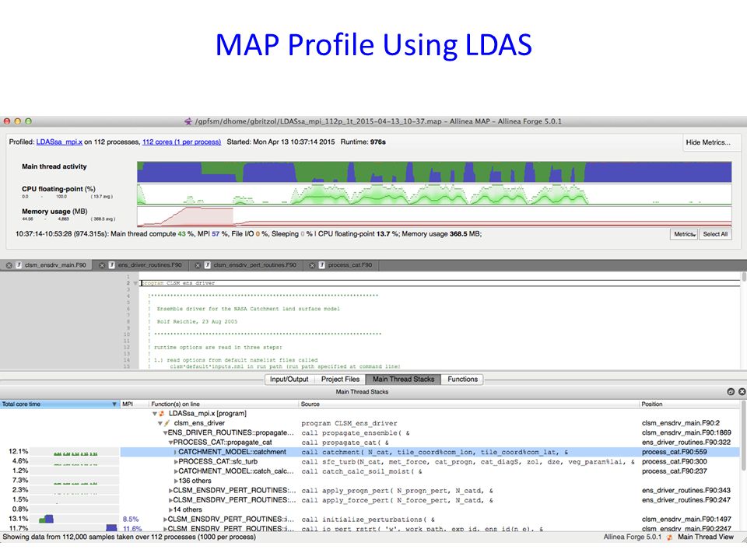Collapse the LDASsa_mpi.x [program] node

(x=154, y=414)
